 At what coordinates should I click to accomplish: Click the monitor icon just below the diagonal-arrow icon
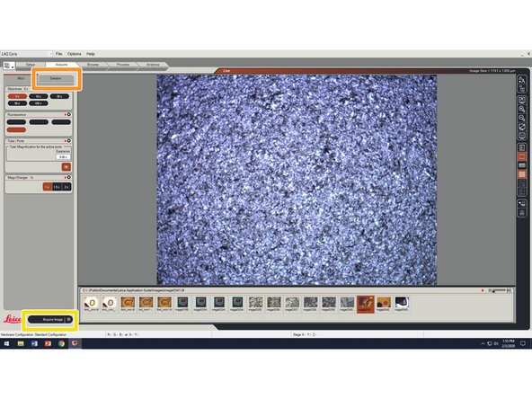(522, 136)
